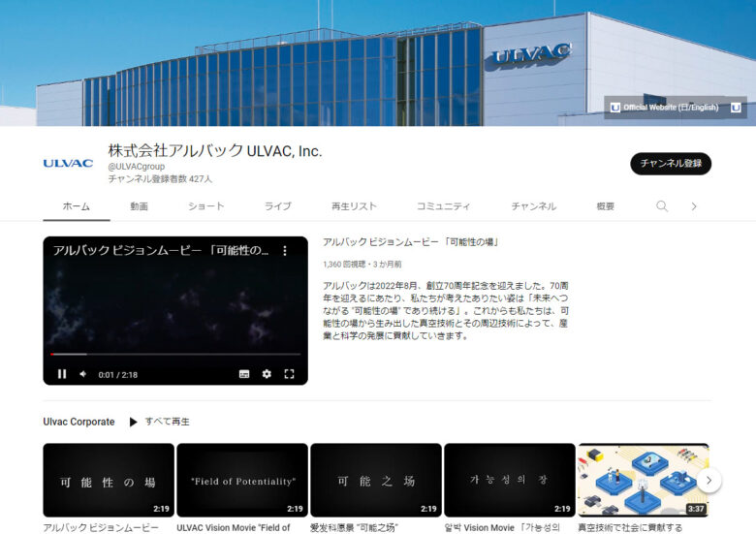Viewport: 756px width, 534px height.
Task: Switch to the 動画 tab
Action: click(x=139, y=206)
